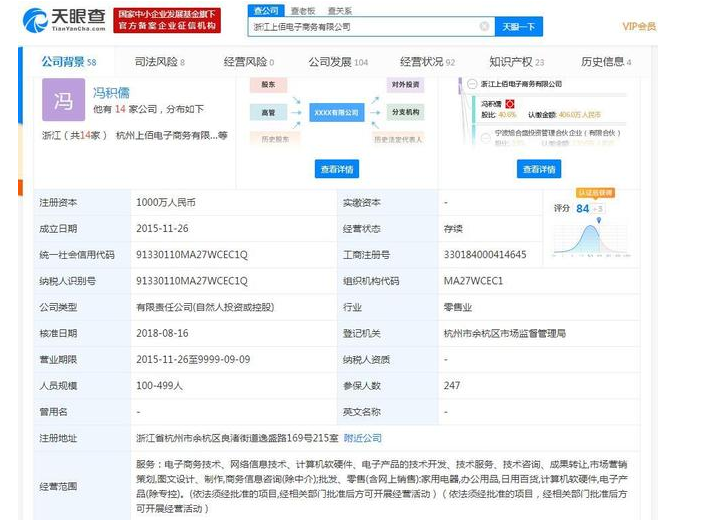Screen dimensions: 710x532
Task: Click 查看详情 under the equity structure tree
Action: 539,169
